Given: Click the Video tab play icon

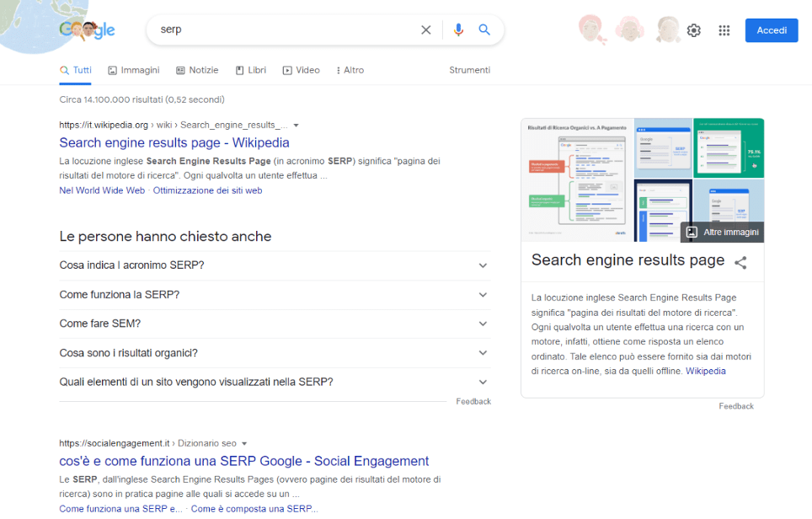Looking at the screenshot, I should [x=287, y=71].
